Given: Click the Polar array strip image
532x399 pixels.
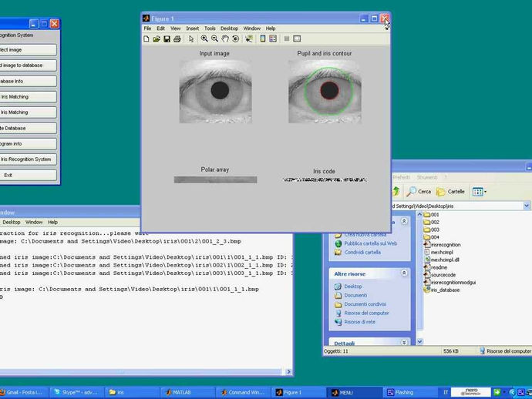Looking at the screenshot, I should point(215,179).
